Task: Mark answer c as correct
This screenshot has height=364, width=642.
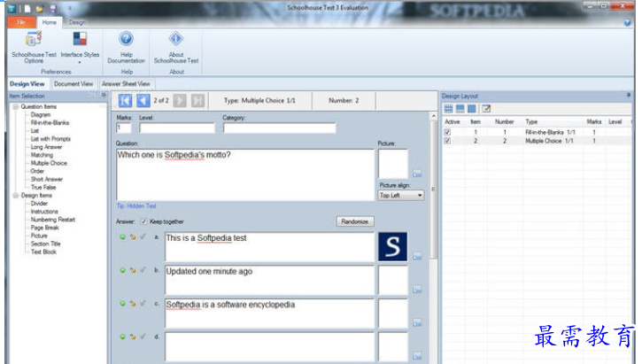Action: (143, 304)
